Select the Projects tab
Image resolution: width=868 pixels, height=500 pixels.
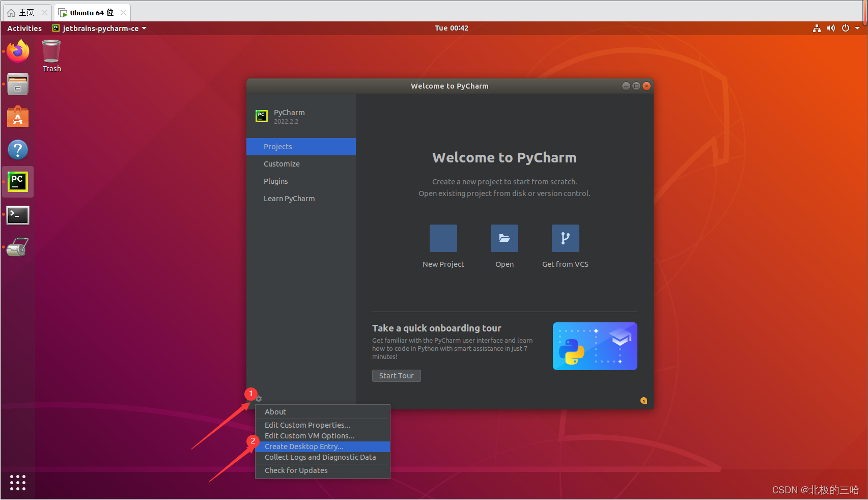pyautogui.click(x=301, y=147)
